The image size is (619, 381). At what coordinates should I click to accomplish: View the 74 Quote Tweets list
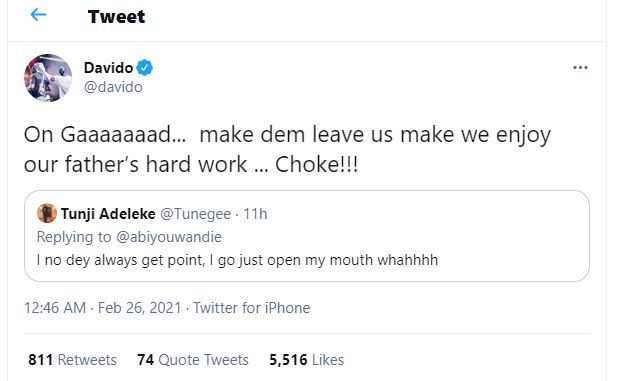click(x=193, y=360)
